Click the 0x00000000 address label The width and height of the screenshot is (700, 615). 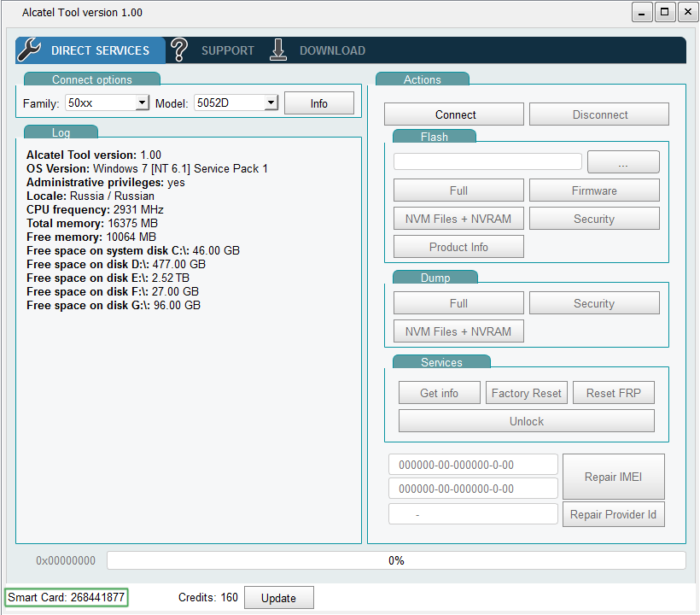coord(66,560)
